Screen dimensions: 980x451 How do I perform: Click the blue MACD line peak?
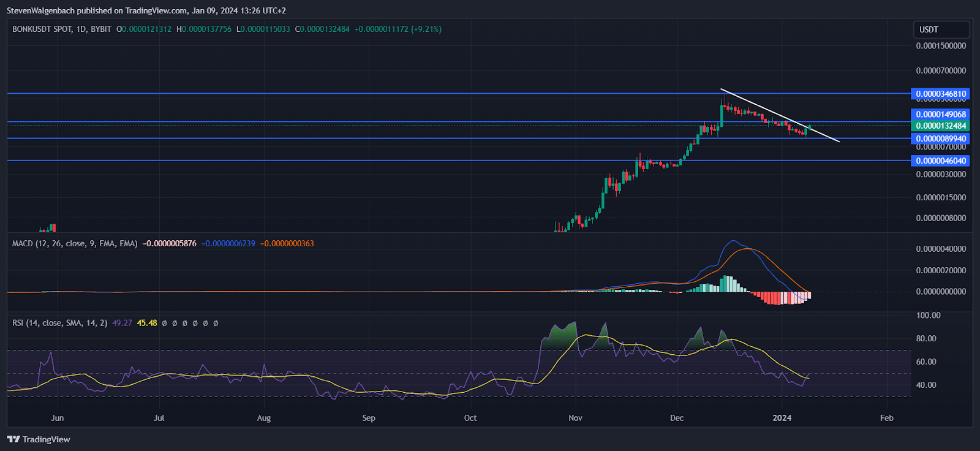point(732,241)
